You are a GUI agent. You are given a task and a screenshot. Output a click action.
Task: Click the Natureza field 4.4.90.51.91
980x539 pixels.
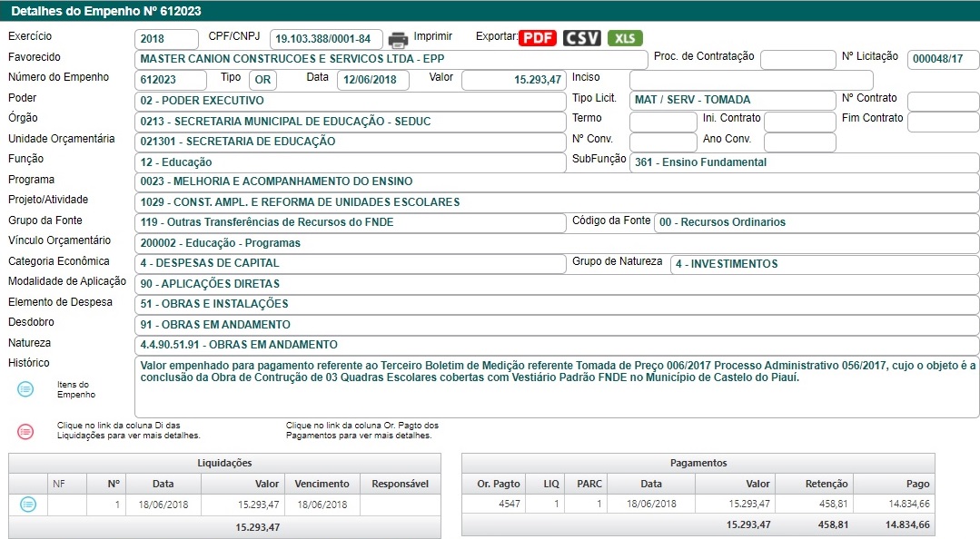(x=557, y=345)
